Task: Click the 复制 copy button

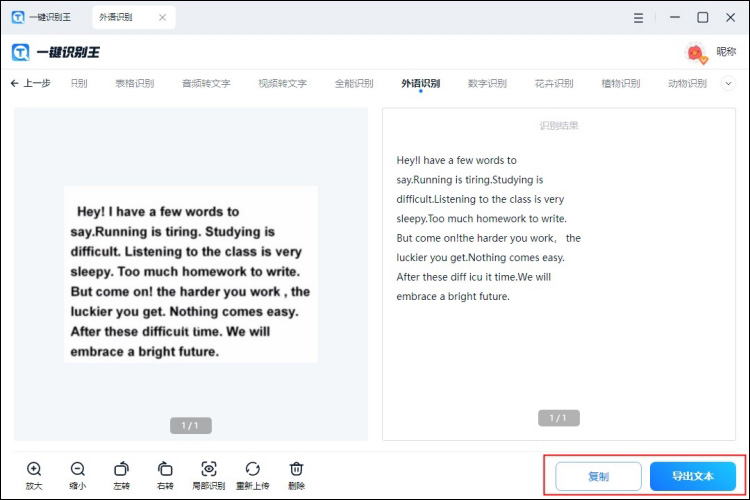Action: (598, 476)
